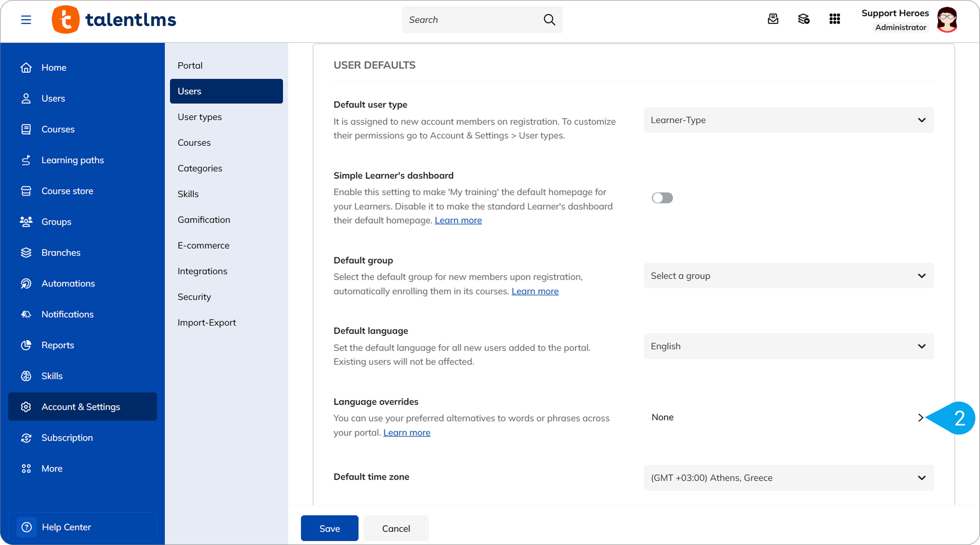Open the Portal settings tab
This screenshot has width=980, height=545.
(x=226, y=65)
